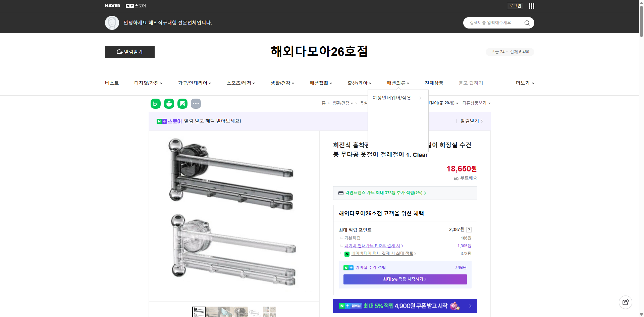Expand the 더보기 menu chevron
The height and width of the screenshot is (317, 644).
coord(533,83)
